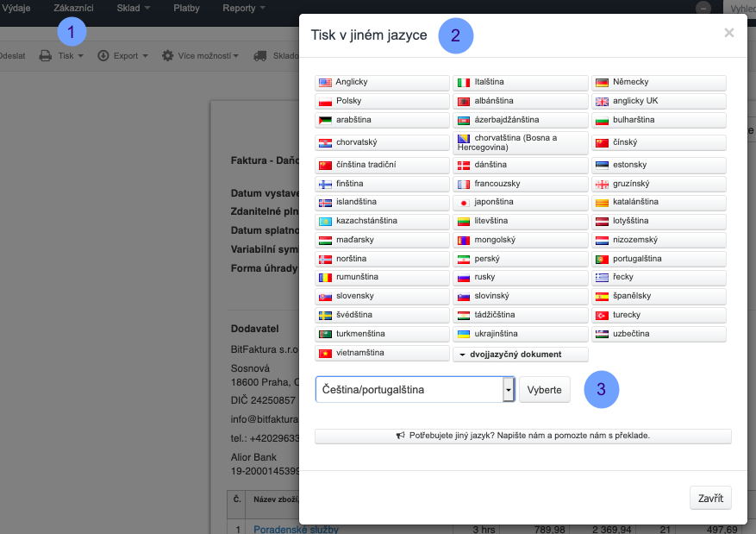Expand dvojjazyčný dokument section
The height and width of the screenshot is (534, 756).
pos(521,355)
